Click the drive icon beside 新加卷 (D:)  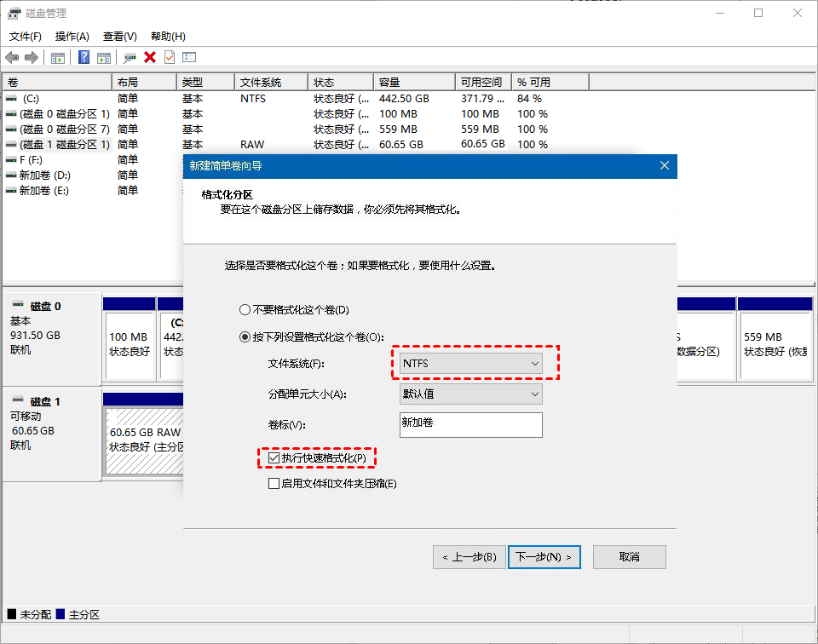click(11, 175)
